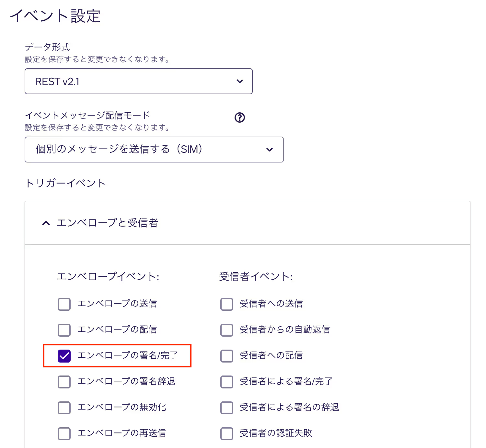486x448 pixels.
Task: Click the chevron arrow in the SIM delivery mode box
Action: pos(270,150)
